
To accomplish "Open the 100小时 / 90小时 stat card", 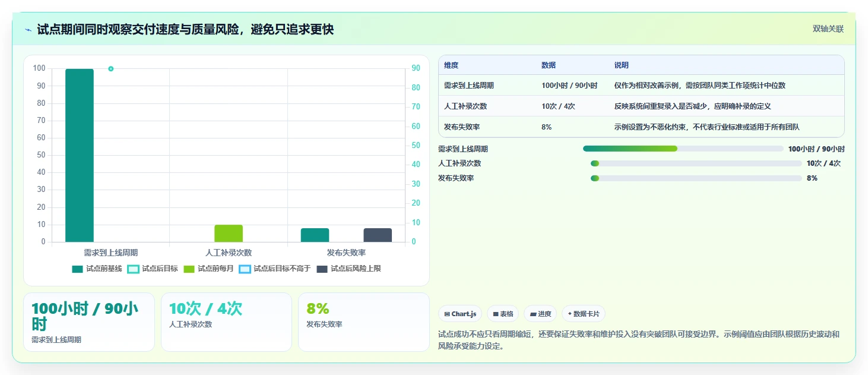I will coord(89,322).
